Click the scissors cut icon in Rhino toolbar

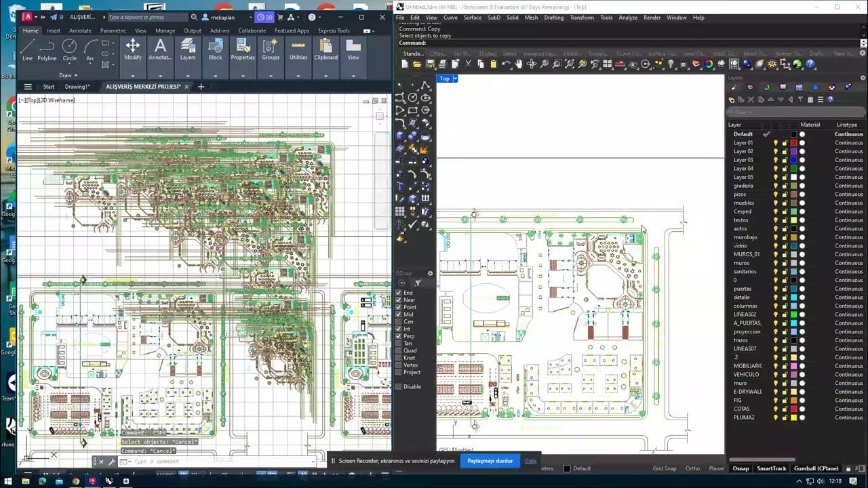click(x=468, y=64)
